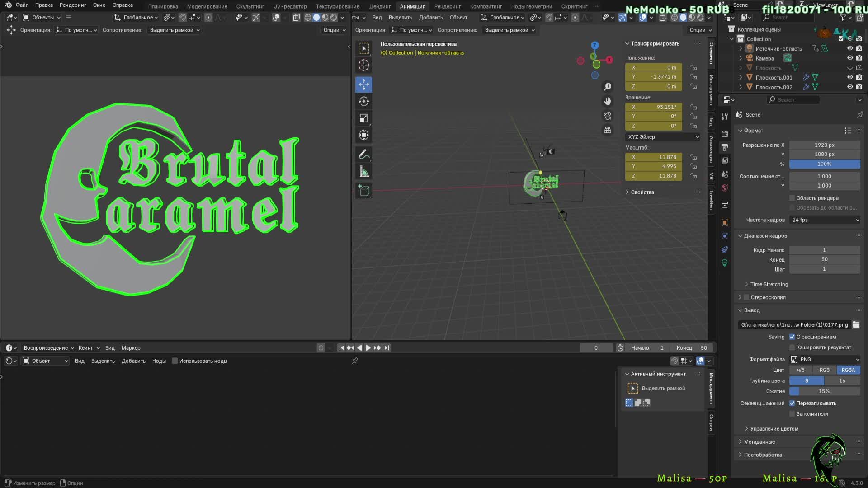Open the Рендеринг top menu
This screenshot has width=868, height=488.
click(x=72, y=5)
